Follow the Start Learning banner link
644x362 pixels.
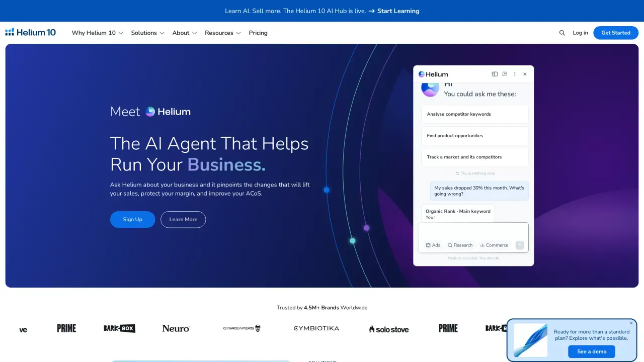(393, 11)
